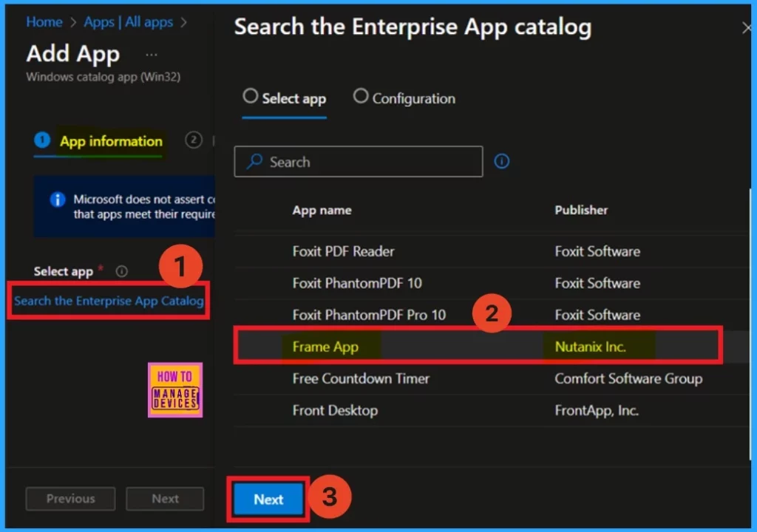Click FrontApp, Inc. publisher cell
This screenshot has width=757, height=532.
[597, 410]
